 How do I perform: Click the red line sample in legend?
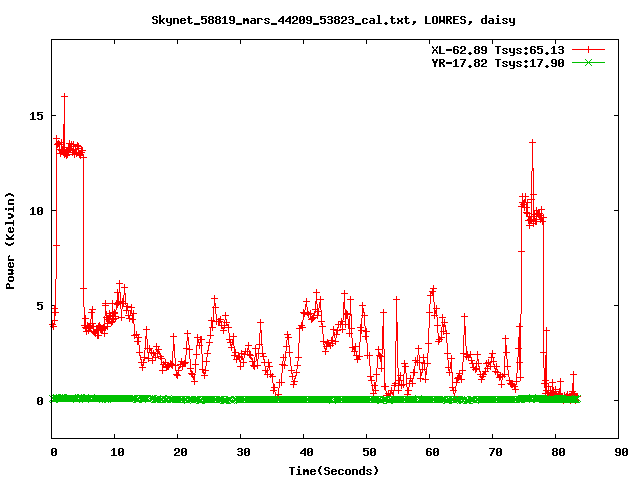tap(590, 49)
